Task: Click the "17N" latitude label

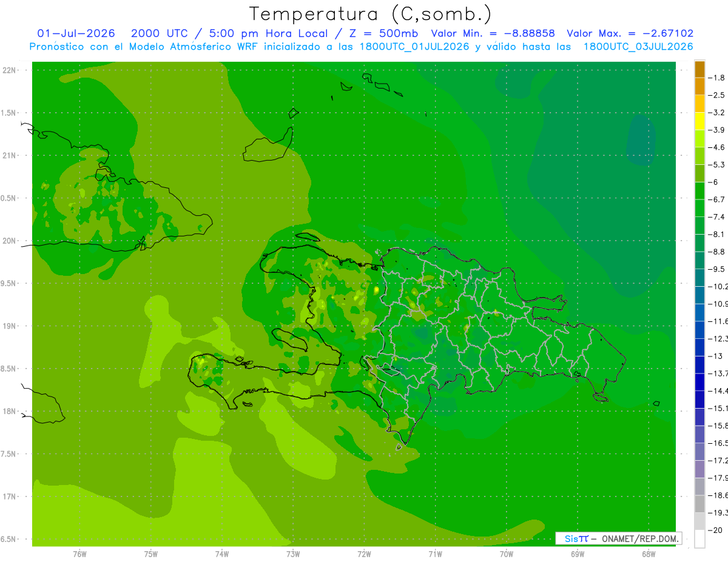Action: click(9, 497)
